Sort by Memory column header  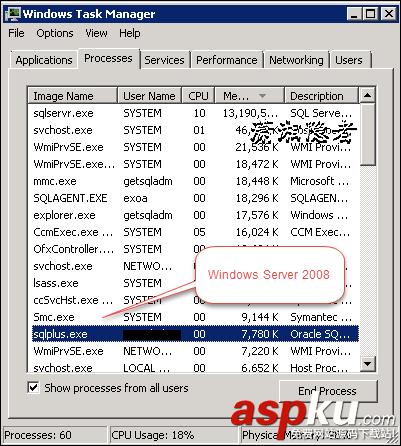click(x=250, y=96)
